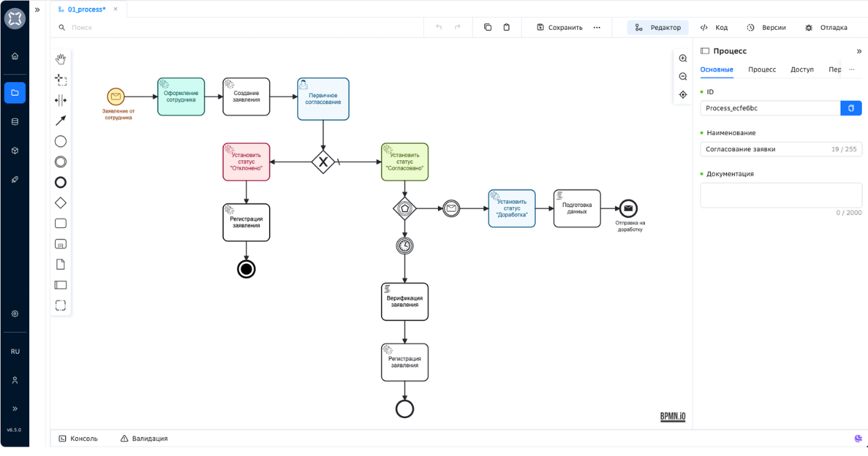Zoom in on the diagram canvas
Screen dimensions: 868x456
(x=683, y=58)
